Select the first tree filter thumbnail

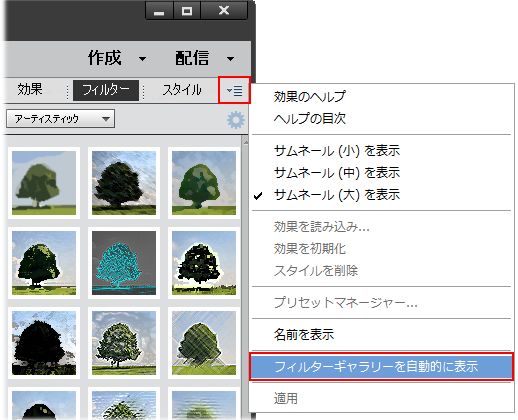pyautogui.click(x=44, y=183)
